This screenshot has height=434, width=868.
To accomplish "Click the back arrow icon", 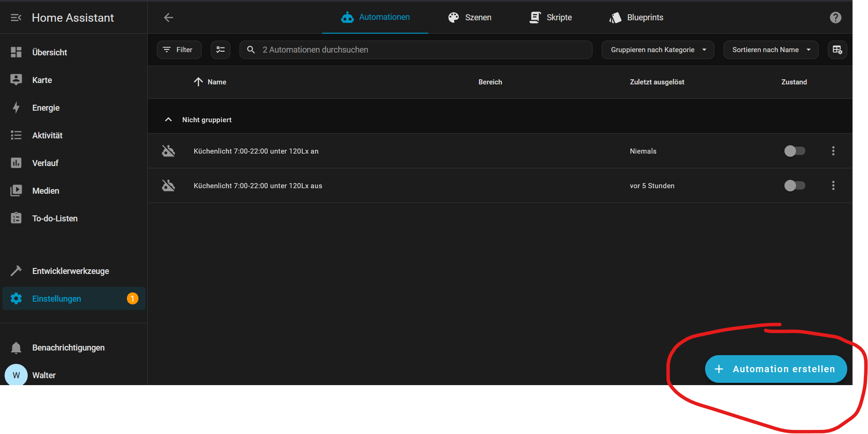I will pyautogui.click(x=168, y=18).
